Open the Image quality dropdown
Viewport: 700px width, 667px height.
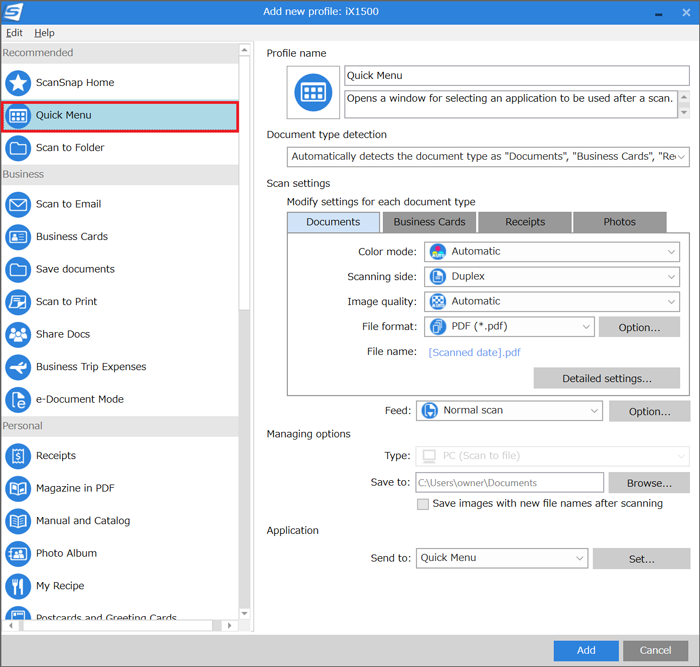click(552, 302)
